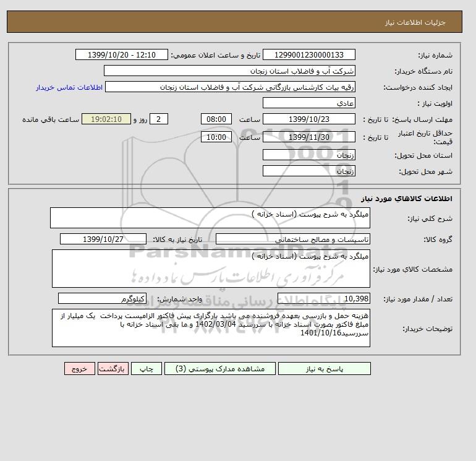Select the شماره نیاز field 1299001230000133

coord(308,54)
